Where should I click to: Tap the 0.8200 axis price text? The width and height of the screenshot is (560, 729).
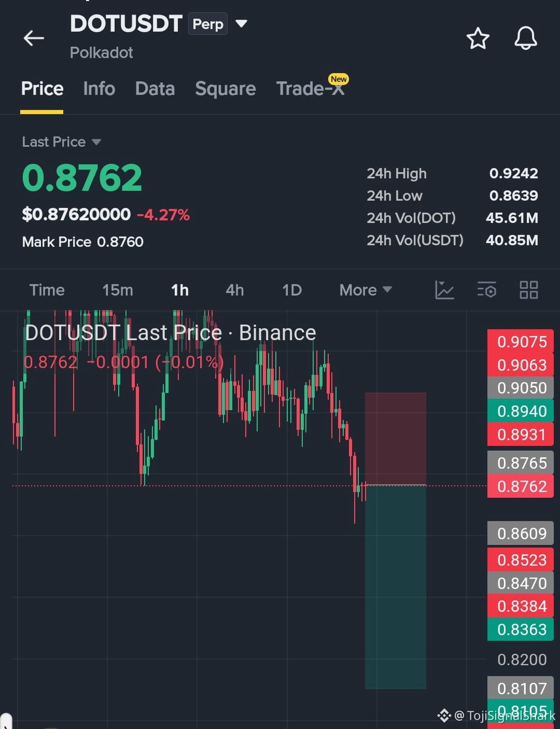(522, 660)
